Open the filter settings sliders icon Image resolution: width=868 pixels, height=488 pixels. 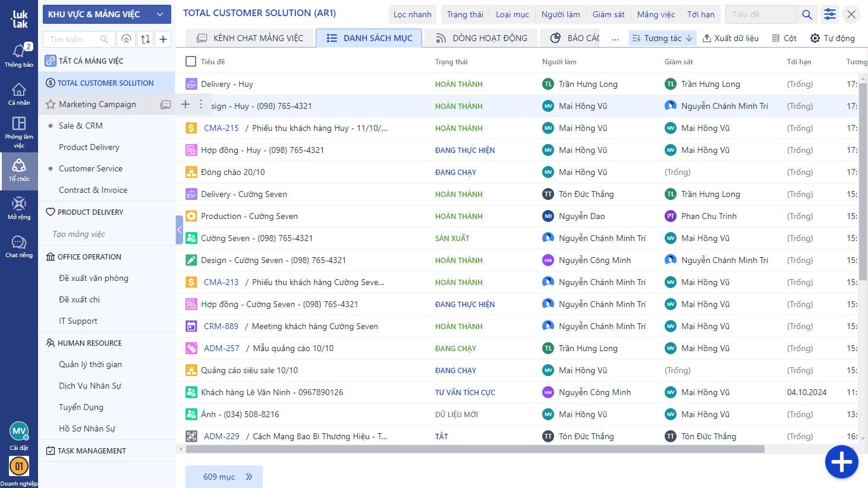pyautogui.click(x=829, y=14)
